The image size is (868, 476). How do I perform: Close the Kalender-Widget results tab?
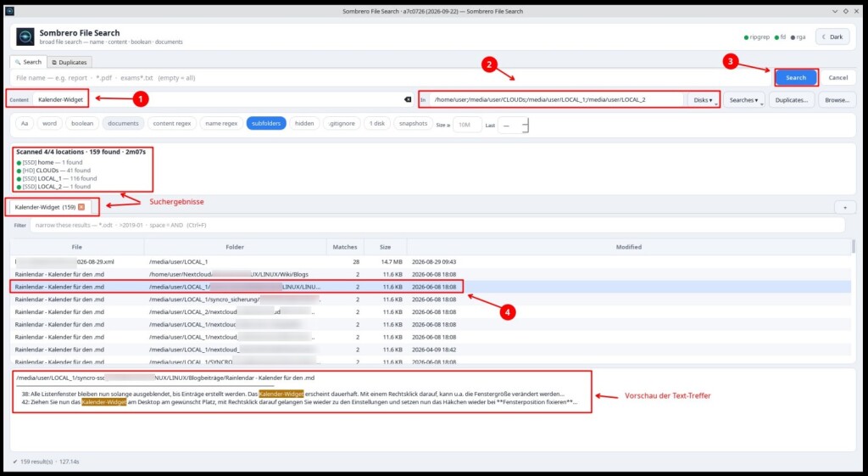[x=81, y=207]
